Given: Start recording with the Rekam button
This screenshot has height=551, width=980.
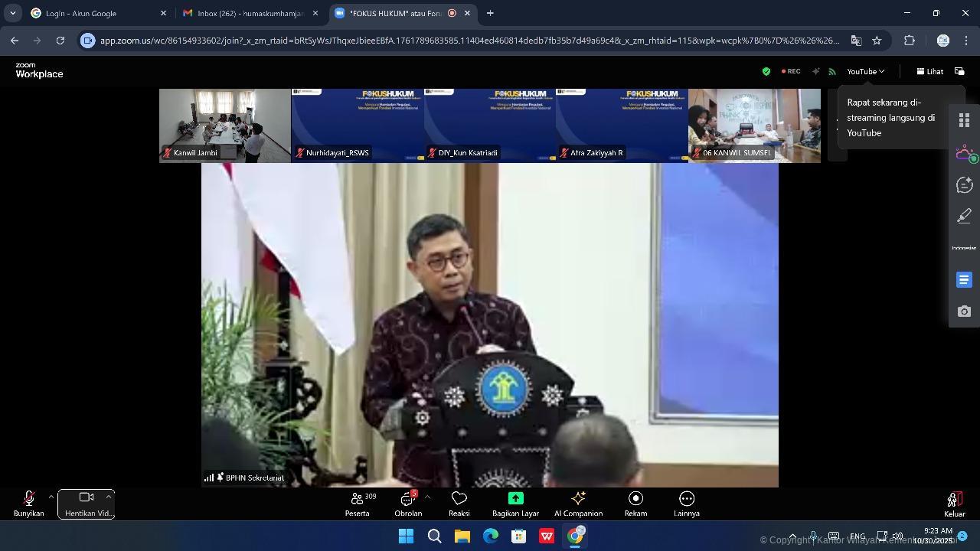Looking at the screenshot, I should coord(635,505).
